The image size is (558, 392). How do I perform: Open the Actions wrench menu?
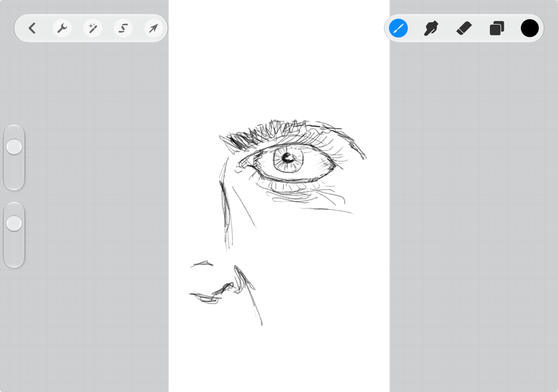point(62,28)
